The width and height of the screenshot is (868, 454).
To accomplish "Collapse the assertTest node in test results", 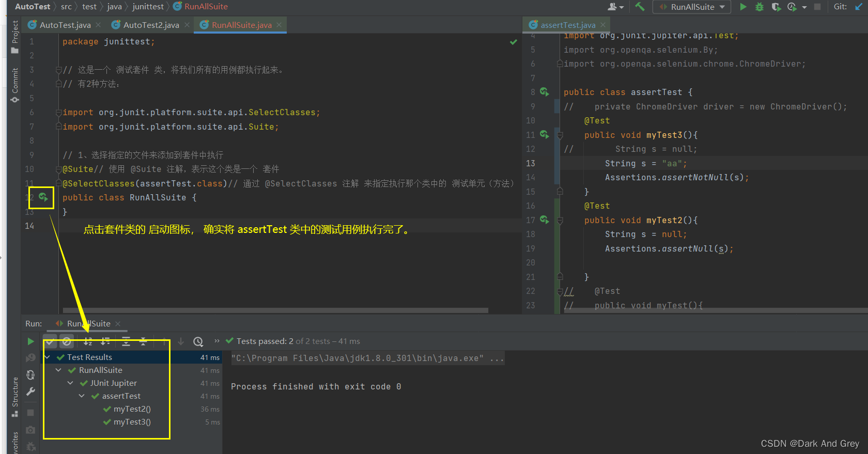I will click(82, 396).
